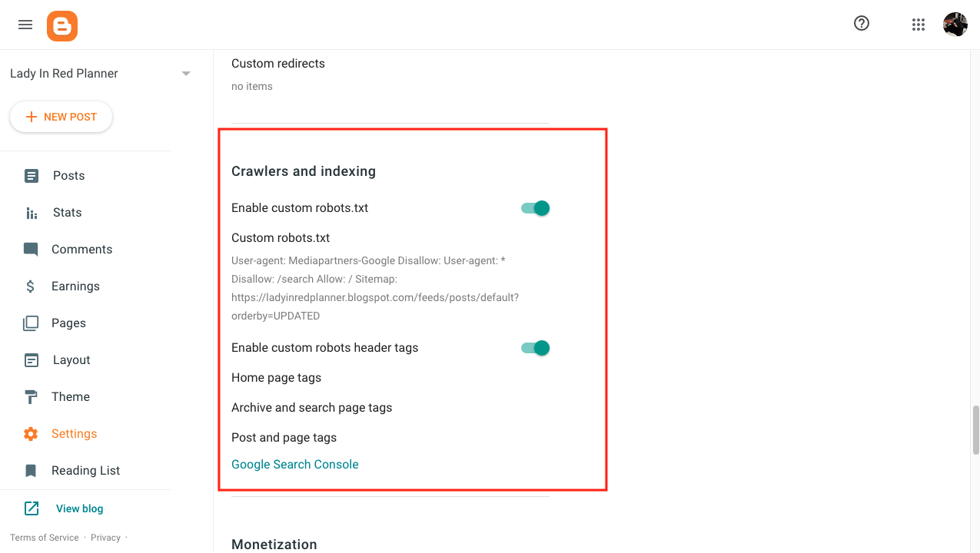
Task: Click the NEW POST button
Action: (x=61, y=117)
